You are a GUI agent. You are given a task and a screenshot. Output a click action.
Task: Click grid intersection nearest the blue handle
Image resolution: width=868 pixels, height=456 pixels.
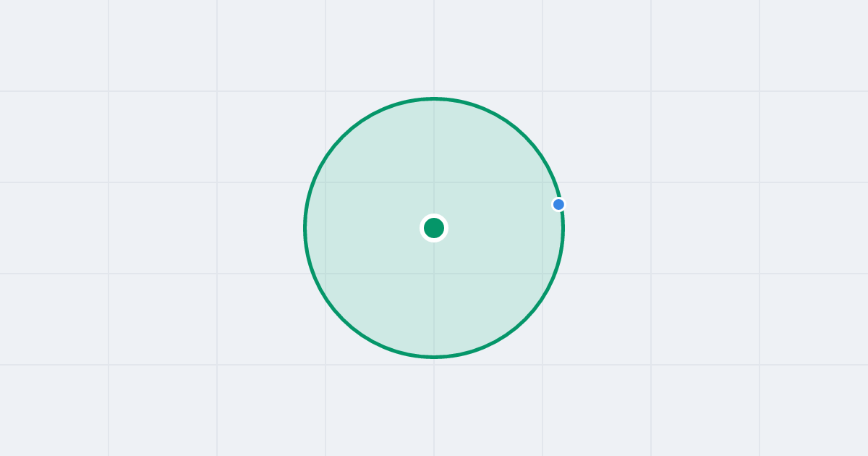pos(542,182)
